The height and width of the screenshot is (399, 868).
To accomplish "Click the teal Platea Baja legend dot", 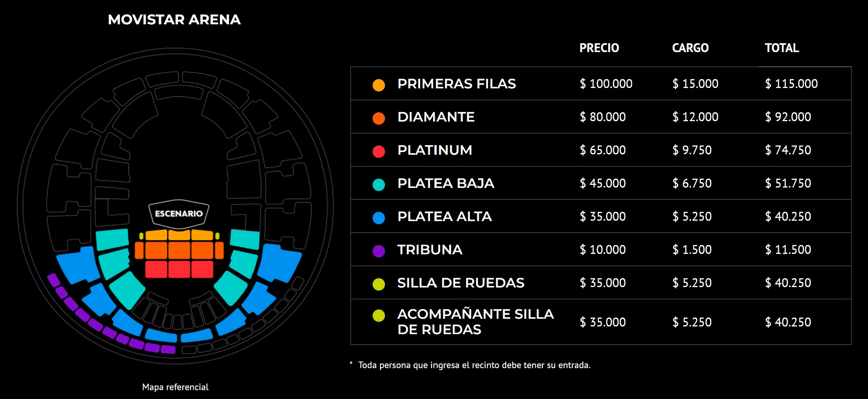I will pyautogui.click(x=378, y=184).
